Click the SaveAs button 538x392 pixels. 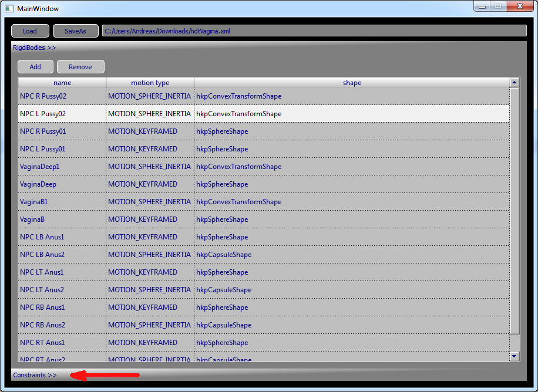click(76, 31)
